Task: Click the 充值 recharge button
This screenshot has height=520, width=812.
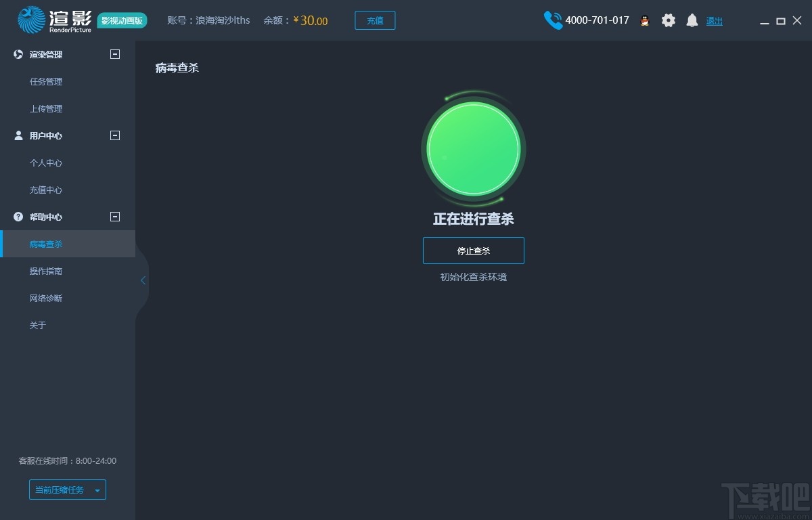Action: 375,20
